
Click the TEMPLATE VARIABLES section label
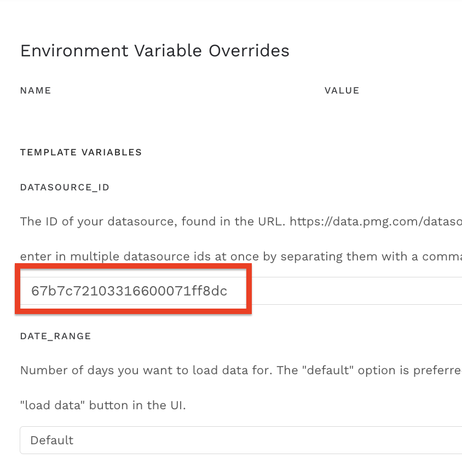point(81,152)
